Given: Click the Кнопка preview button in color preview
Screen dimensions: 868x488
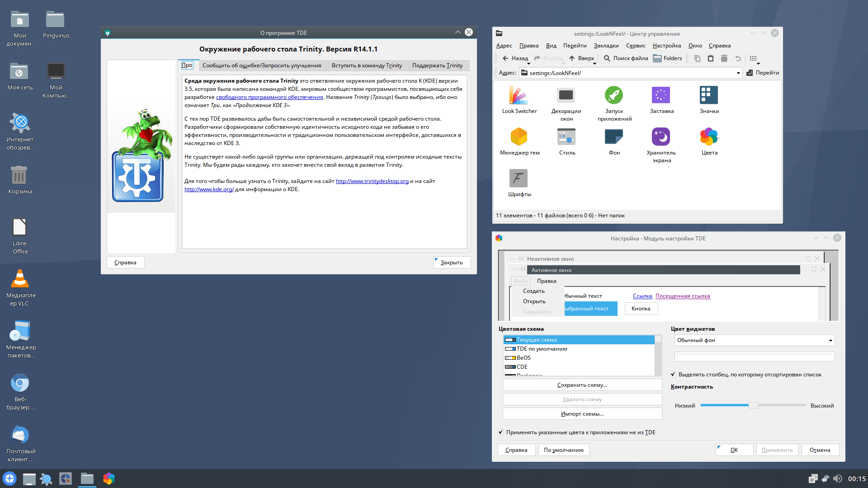Looking at the screenshot, I should (x=641, y=309).
